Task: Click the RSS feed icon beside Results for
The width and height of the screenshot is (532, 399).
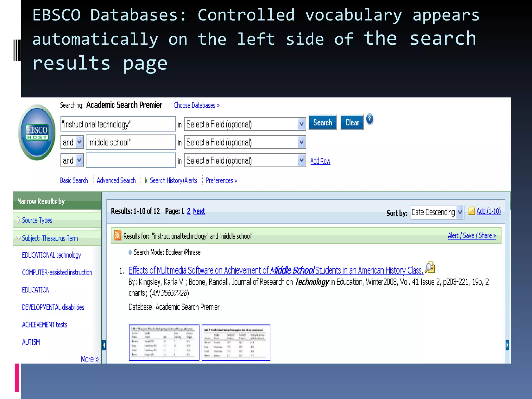Action: coord(118,235)
